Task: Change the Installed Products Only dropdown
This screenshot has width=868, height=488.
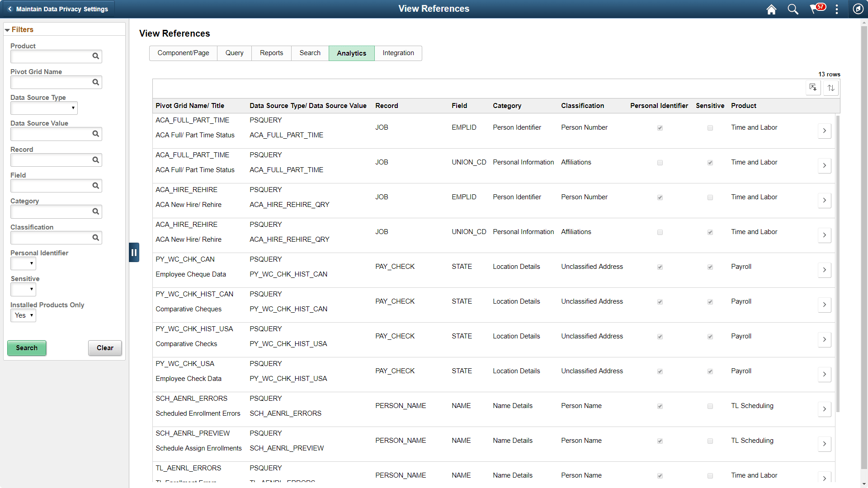Action: tap(23, 315)
